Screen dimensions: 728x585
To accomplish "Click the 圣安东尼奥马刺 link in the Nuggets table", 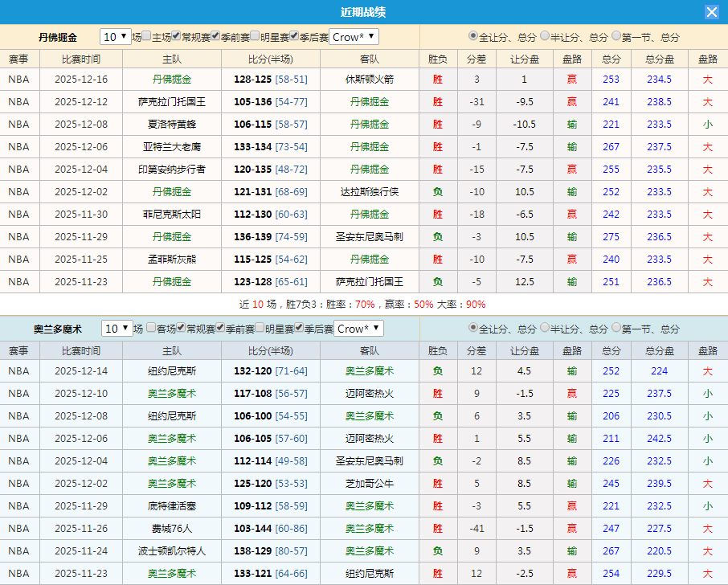I will click(369, 236).
